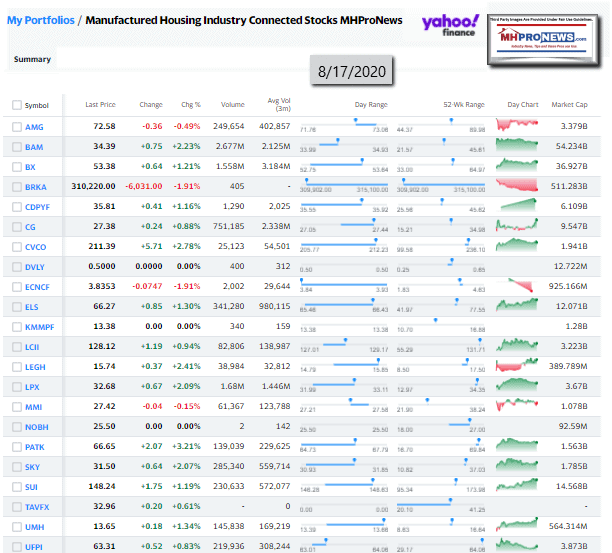Sort the table by Chg % column
This screenshot has height=553, width=612.
189,105
